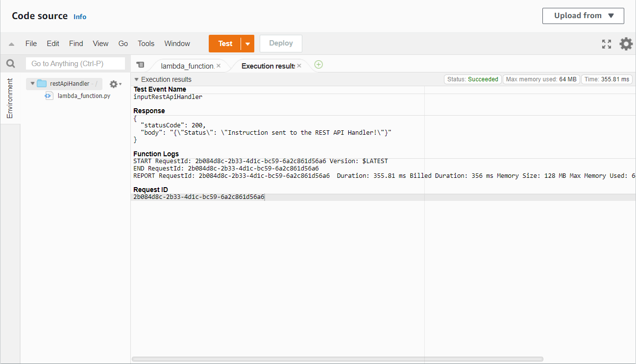
Task: Click the inputRestApiHandler event name text
Action: [168, 97]
